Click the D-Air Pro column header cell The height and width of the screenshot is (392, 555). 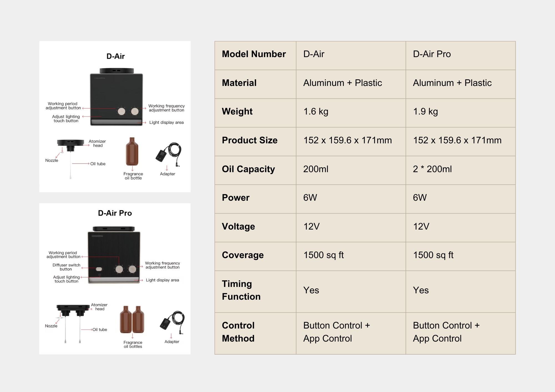tap(432, 54)
